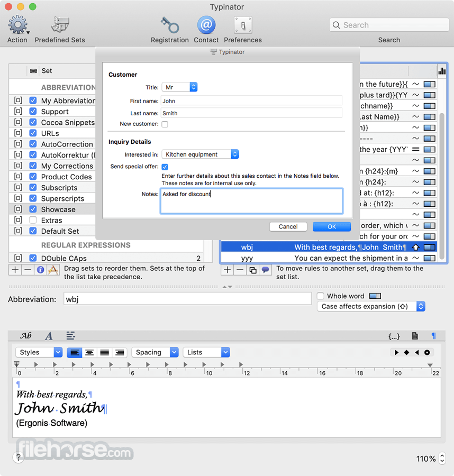Disable the Support set checkbox
This screenshot has height=476, width=454.
click(x=33, y=112)
